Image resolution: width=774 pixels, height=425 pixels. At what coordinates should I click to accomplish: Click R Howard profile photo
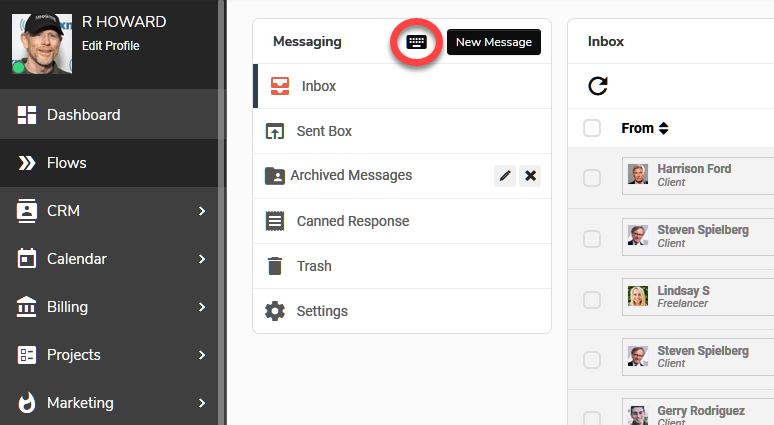(42, 43)
